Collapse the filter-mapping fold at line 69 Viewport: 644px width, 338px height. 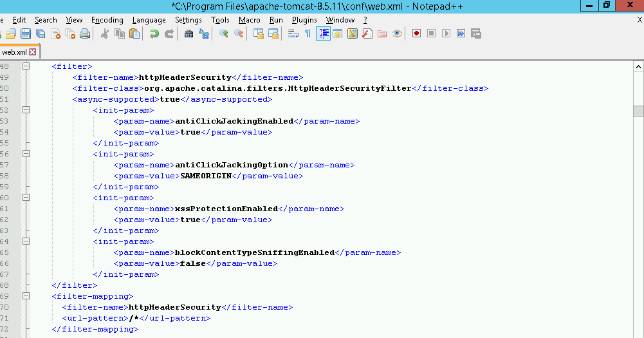pyautogui.click(x=26, y=296)
